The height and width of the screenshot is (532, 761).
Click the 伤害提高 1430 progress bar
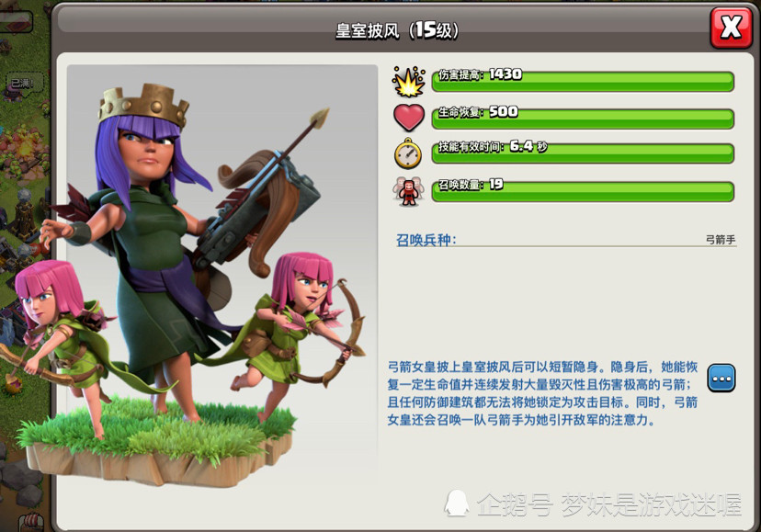(583, 81)
